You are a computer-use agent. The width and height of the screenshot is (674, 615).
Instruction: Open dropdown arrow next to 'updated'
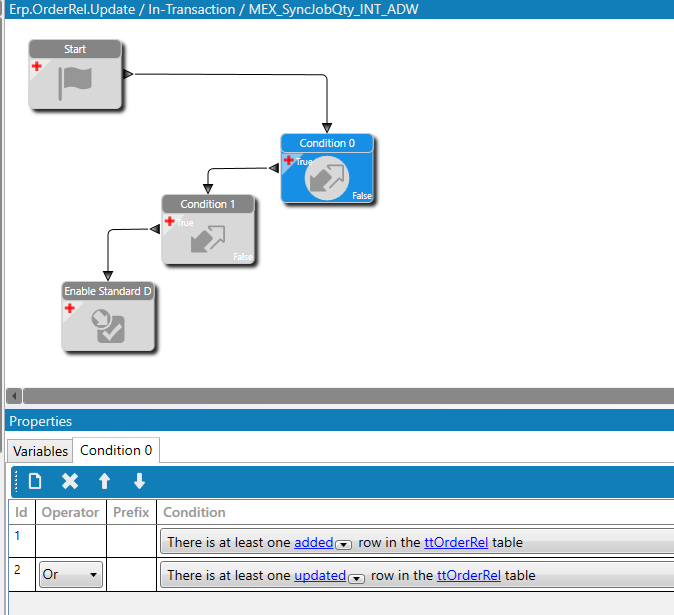(x=356, y=578)
